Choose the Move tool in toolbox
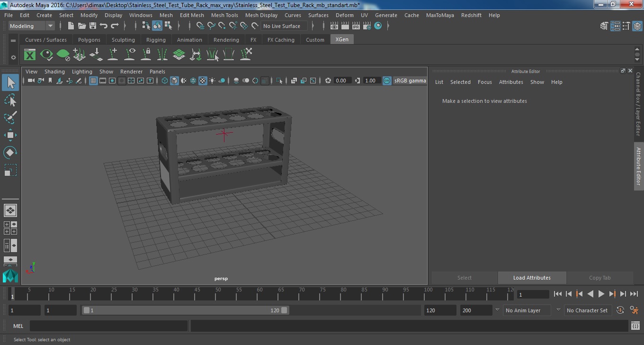Screen dimensions: 644x345 [x=10, y=135]
